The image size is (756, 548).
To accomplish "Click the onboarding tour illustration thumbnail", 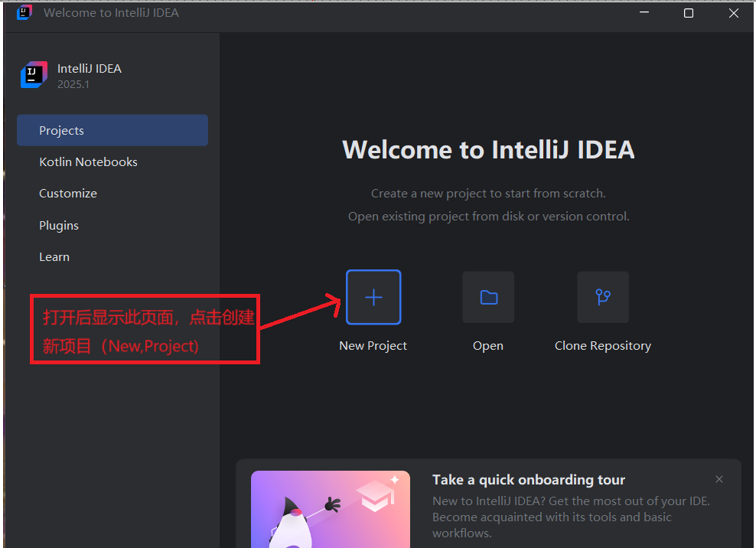I will (x=331, y=510).
